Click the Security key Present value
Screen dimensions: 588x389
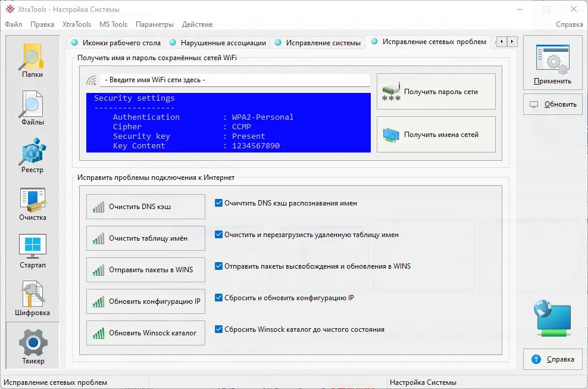(248, 136)
